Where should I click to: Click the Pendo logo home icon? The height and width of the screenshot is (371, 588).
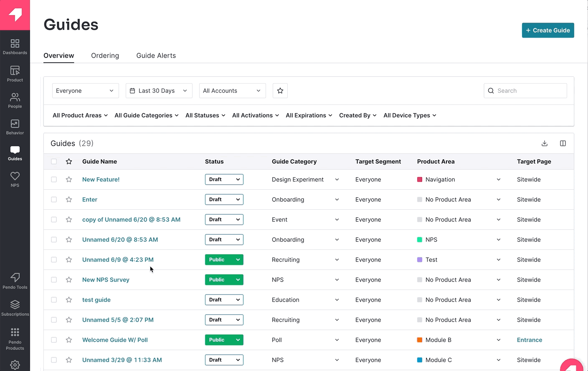coord(15,15)
